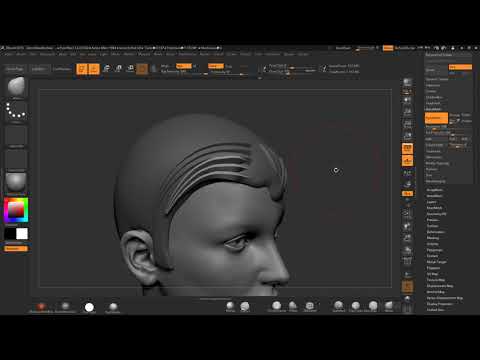Toggle the orange Menus button
This screenshot has width=480, height=360.
[x=388, y=48]
